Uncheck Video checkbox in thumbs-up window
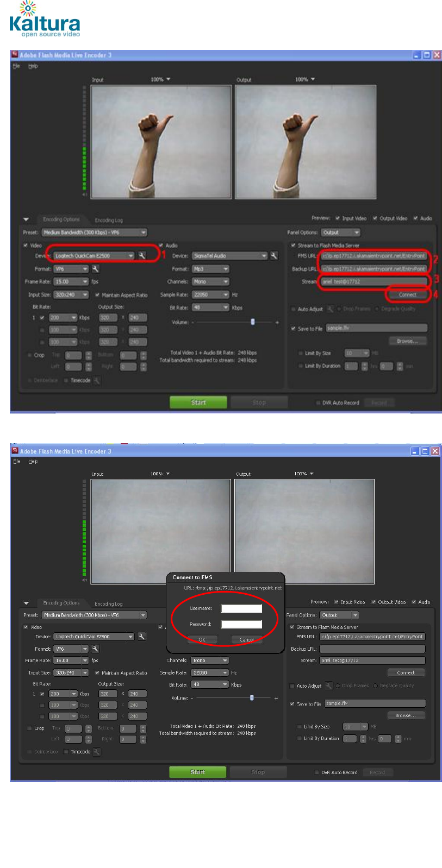The height and width of the screenshot is (868, 442). pyautogui.click(x=26, y=246)
